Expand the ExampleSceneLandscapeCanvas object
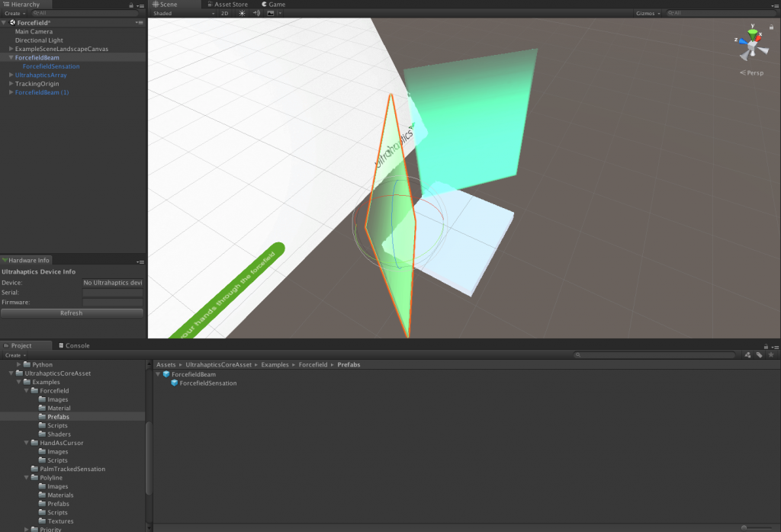Viewport: 781px width, 532px height. (x=11, y=49)
